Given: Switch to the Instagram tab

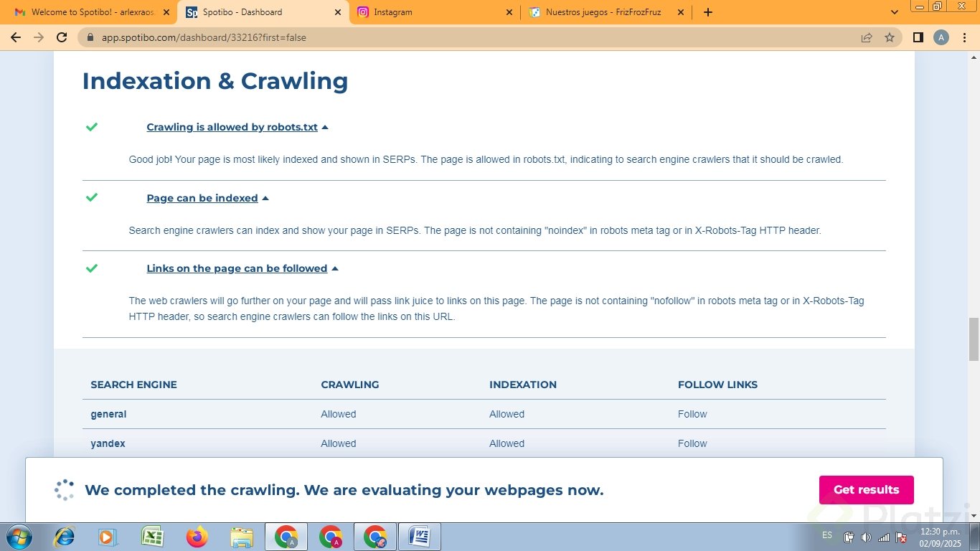Looking at the screenshot, I should 435,12.
